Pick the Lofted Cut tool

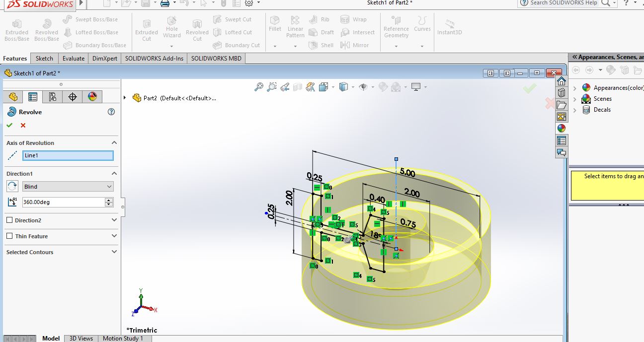point(233,32)
